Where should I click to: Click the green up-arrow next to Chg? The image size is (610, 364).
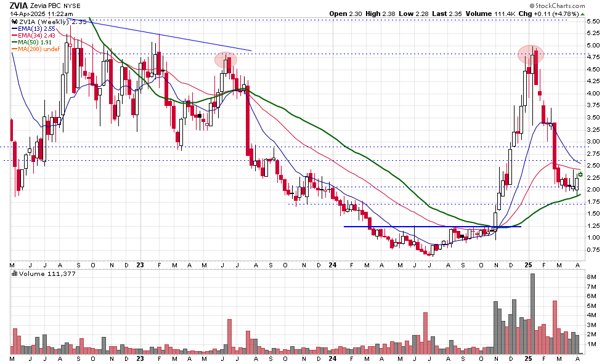(x=583, y=14)
